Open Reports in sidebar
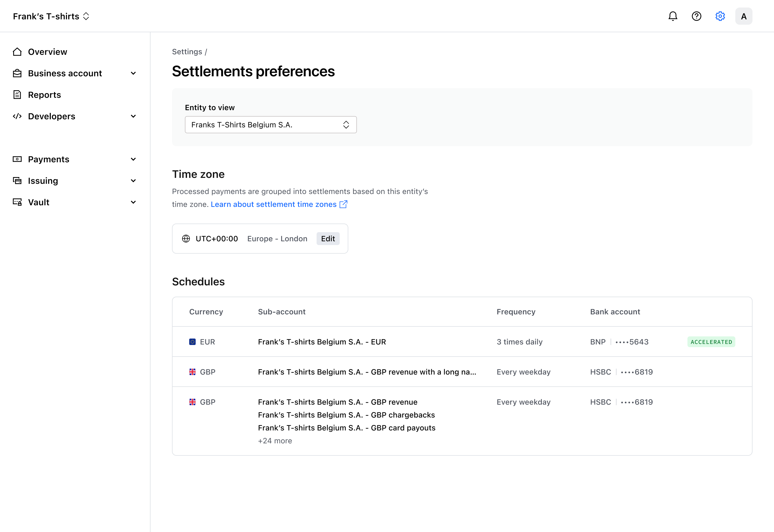Screen dimensions: 774x532 pos(44,95)
